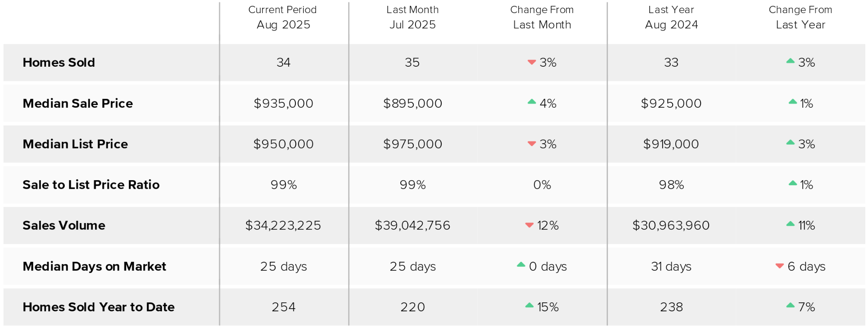
Task: Click the $935,000 median sale price value
Action: tap(283, 103)
